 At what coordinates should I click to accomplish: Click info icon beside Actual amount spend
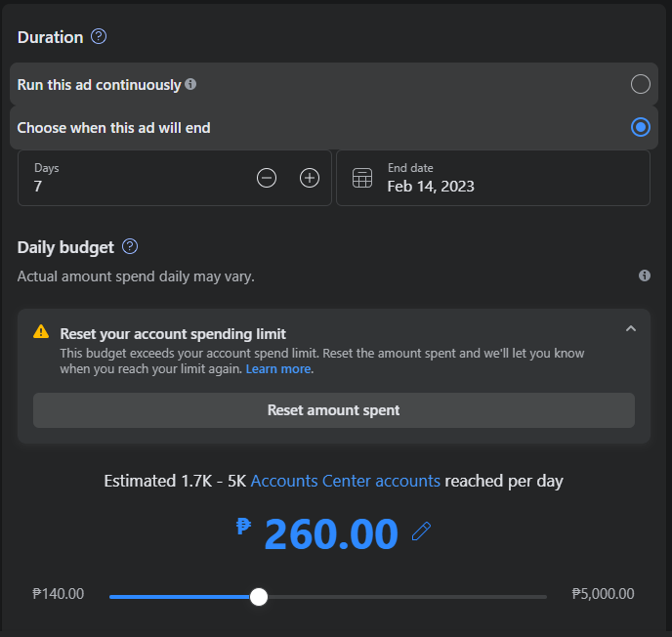(x=644, y=276)
